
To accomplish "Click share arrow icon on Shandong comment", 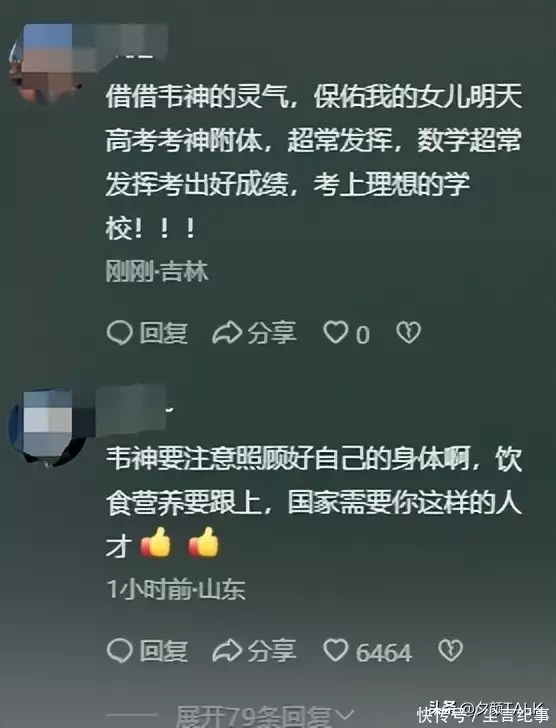I will coord(227,651).
